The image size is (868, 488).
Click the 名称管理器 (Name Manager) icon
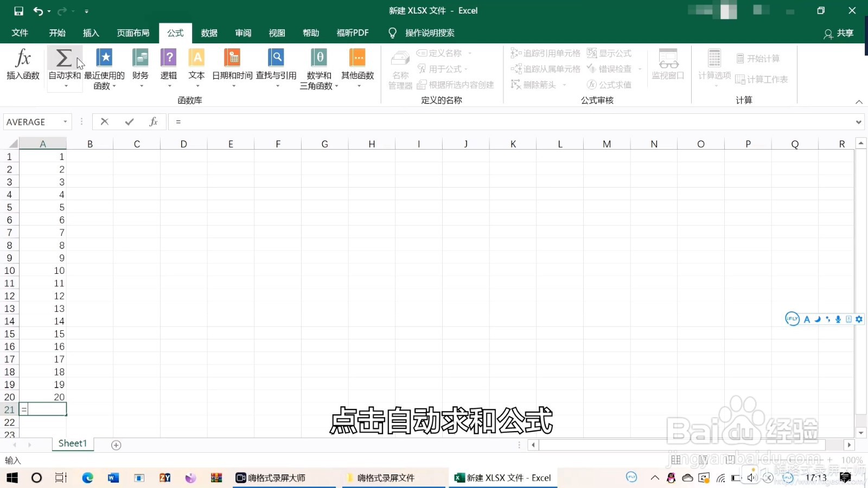tap(400, 68)
